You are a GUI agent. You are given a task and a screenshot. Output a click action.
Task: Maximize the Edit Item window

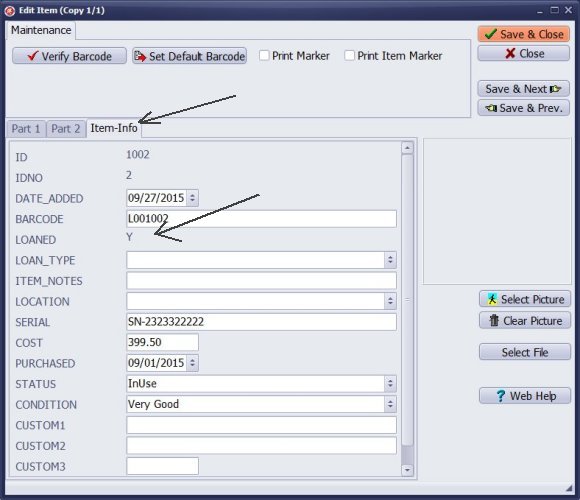point(554,10)
